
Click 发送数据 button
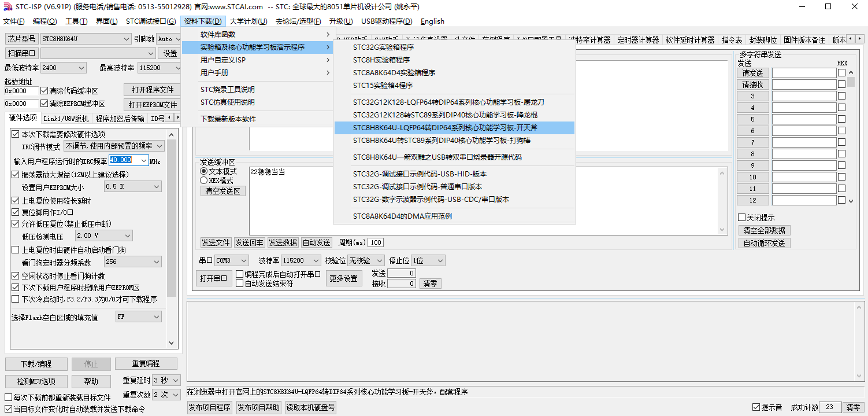[x=283, y=242]
